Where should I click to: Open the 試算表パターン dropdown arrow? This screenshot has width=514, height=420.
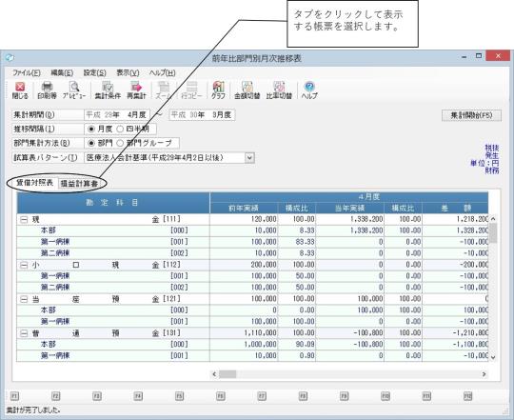(249, 158)
